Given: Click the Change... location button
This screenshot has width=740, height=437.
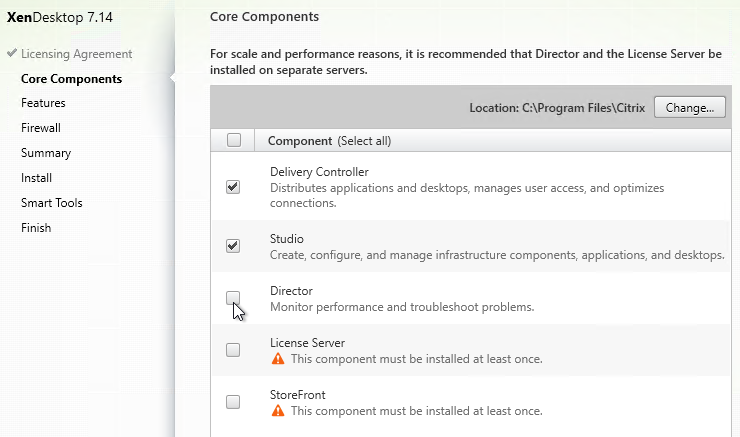Looking at the screenshot, I should [690, 108].
